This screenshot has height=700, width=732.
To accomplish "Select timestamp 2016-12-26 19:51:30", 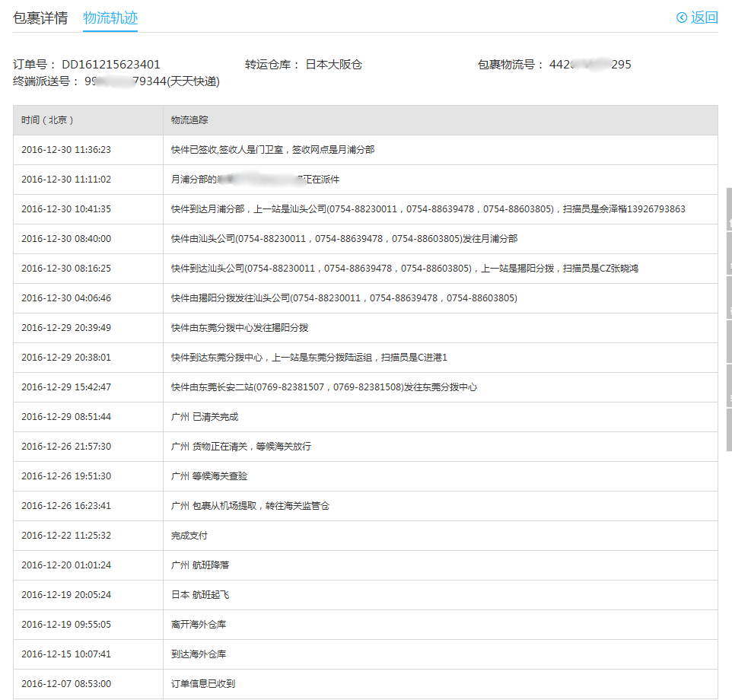I will pyautogui.click(x=66, y=476).
